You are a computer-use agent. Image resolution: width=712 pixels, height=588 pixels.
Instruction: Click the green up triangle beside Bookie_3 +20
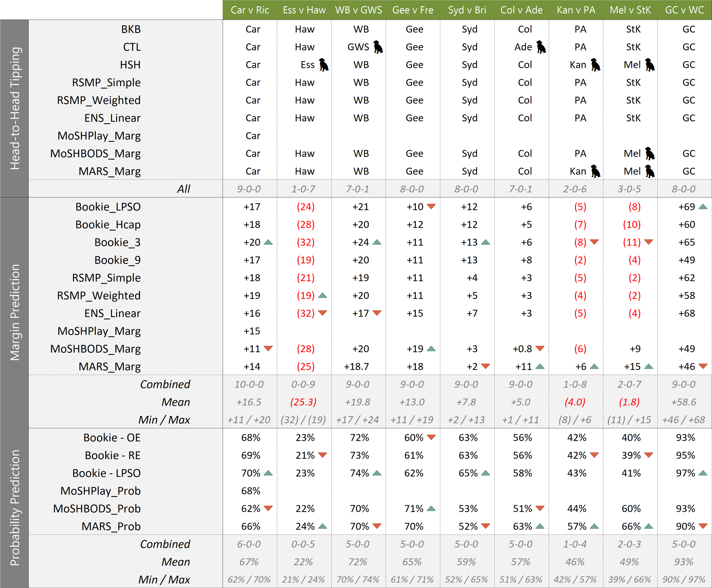coord(268,242)
